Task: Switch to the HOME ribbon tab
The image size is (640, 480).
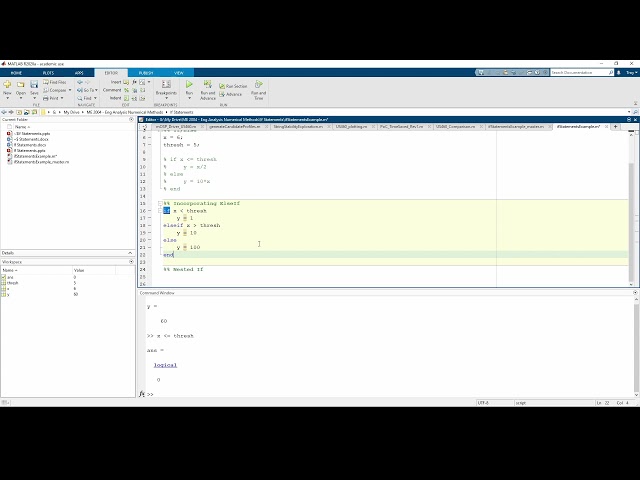Action: coord(16,73)
